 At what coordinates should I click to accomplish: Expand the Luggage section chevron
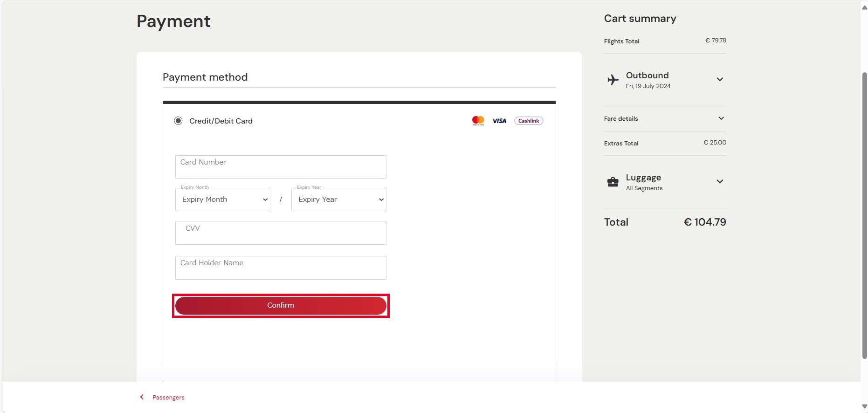tap(720, 181)
